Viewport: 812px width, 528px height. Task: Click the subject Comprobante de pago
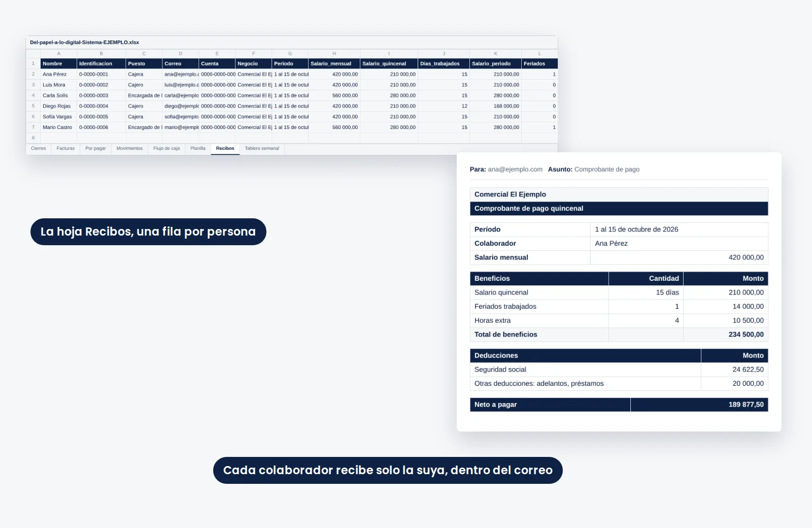coord(606,170)
